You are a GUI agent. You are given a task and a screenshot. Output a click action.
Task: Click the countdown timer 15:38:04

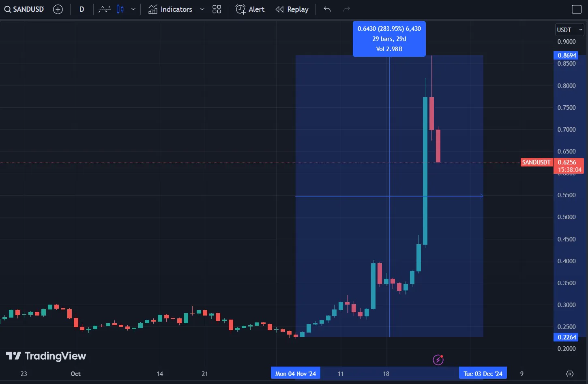click(570, 170)
